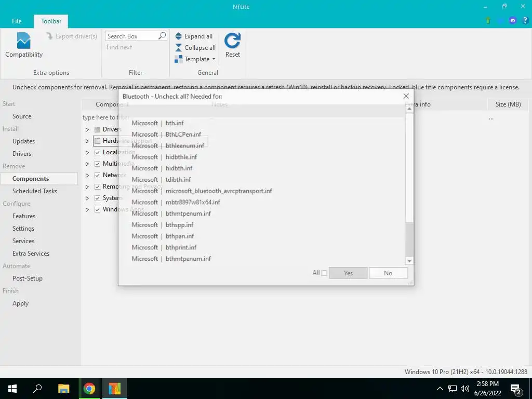Open the notification center icon
The height and width of the screenshot is (399, 532).
pos(516,390)
